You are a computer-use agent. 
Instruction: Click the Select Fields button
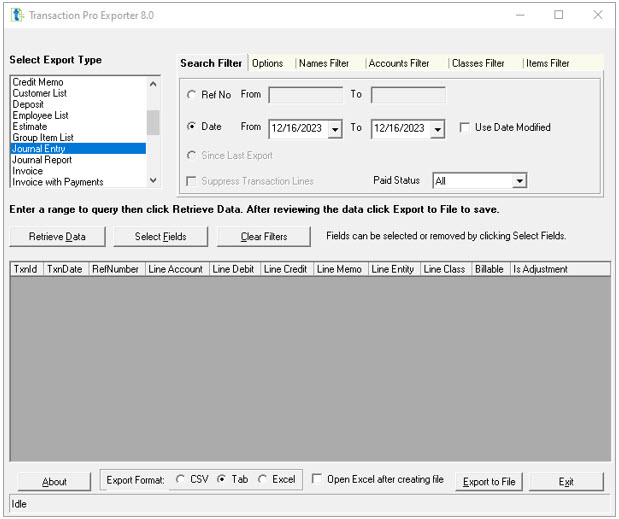point(161,236)
